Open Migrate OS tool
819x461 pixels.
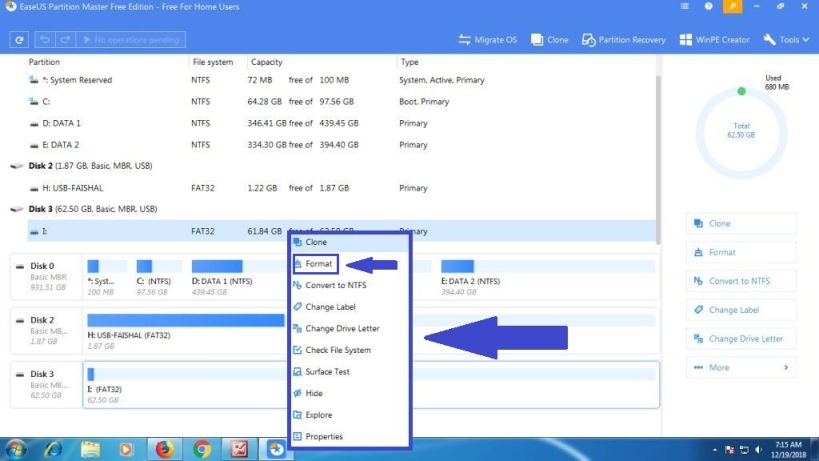point(487,40)
